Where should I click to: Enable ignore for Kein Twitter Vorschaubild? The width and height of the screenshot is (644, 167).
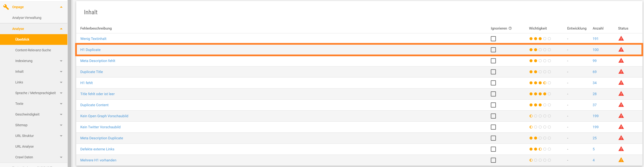pos(493,127)
